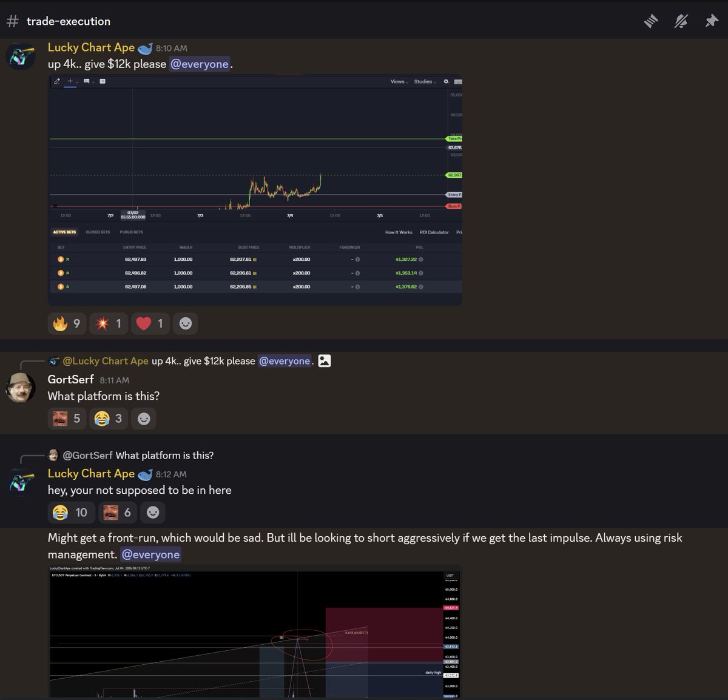Image resolution: width=728 pixels, height=700 pixels.
Task: Open GortSerf large avatar
Action: pyautogui.click(x=20, y=388)
